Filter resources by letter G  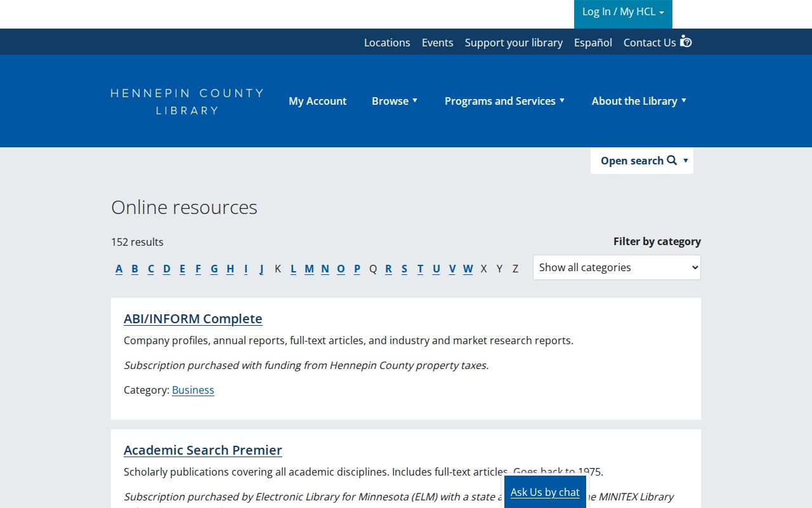[214, 269]
